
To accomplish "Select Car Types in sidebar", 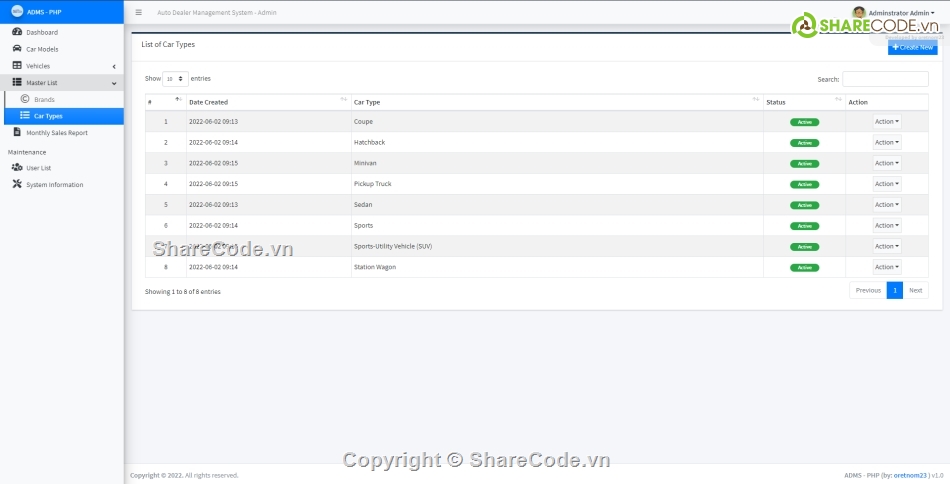I will tap(48, 116).
